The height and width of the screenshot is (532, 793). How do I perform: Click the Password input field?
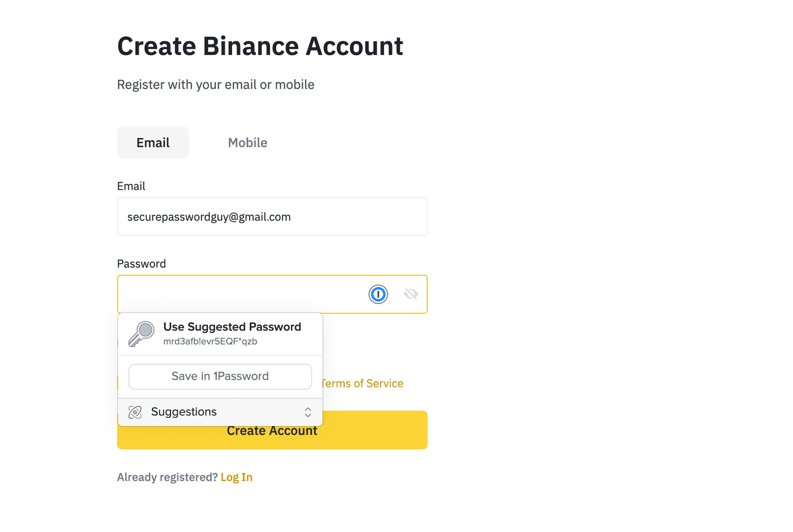(x=272, y=293)
